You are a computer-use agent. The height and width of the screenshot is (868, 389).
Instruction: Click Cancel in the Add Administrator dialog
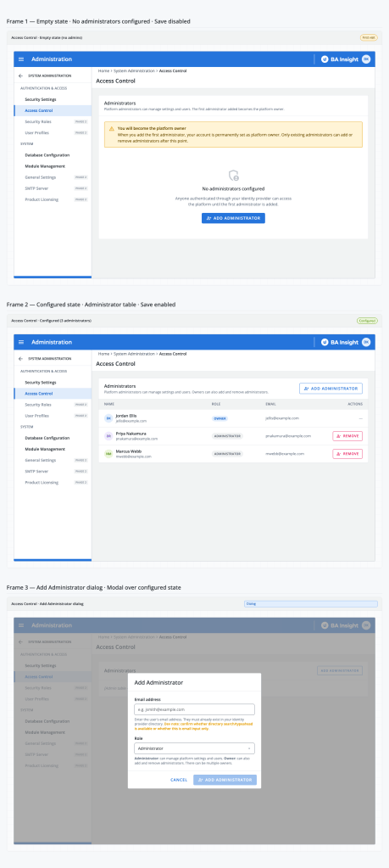[179, 780]
